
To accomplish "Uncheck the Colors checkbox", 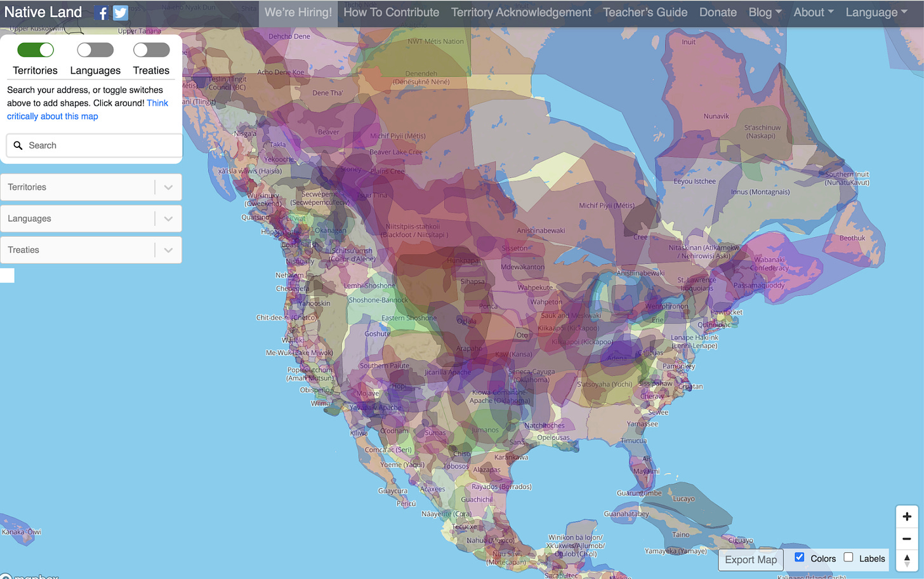I will click(x=800, y=557).
